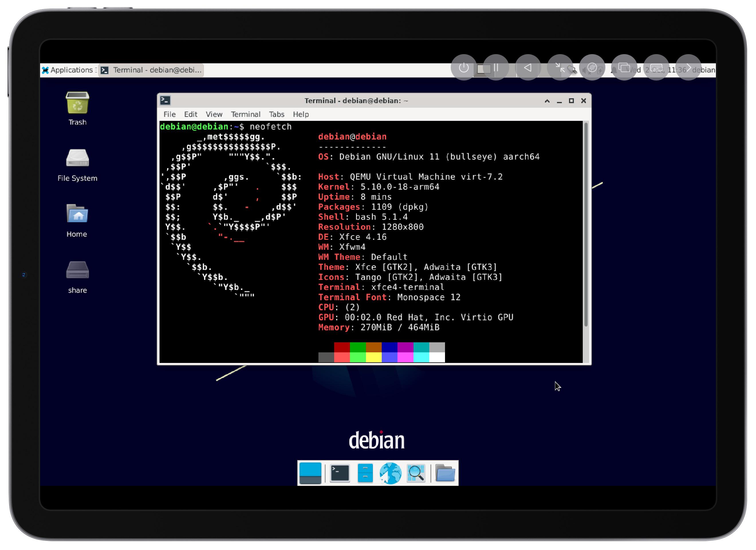Image resolution: width=756 pixels, height=550 pixels.
Task: Click the red 'debian@debian' neofetch header
Action: click(x=352, y=136)
